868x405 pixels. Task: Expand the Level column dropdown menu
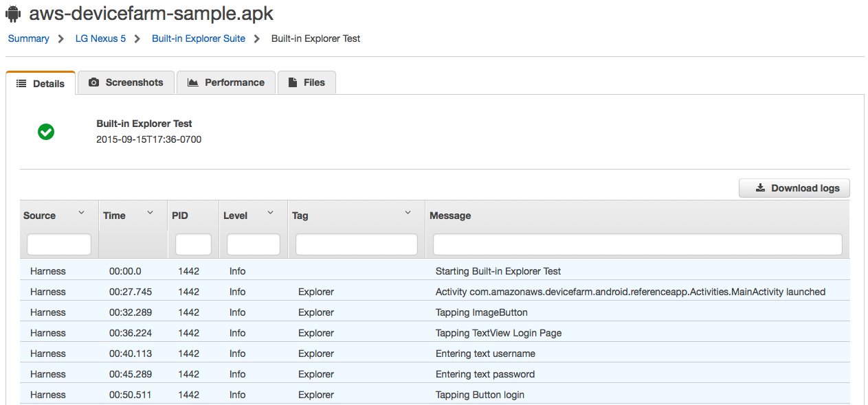[x=270, y=212]
